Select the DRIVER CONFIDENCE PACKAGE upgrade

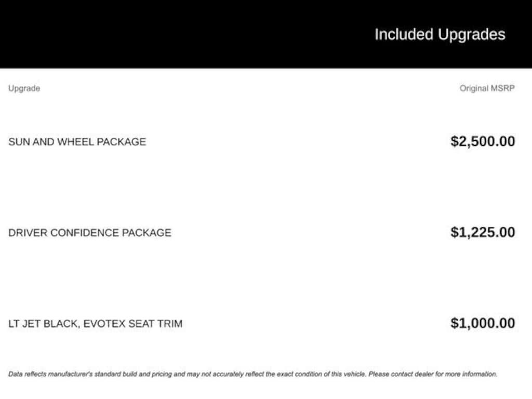tap(89, 233)
